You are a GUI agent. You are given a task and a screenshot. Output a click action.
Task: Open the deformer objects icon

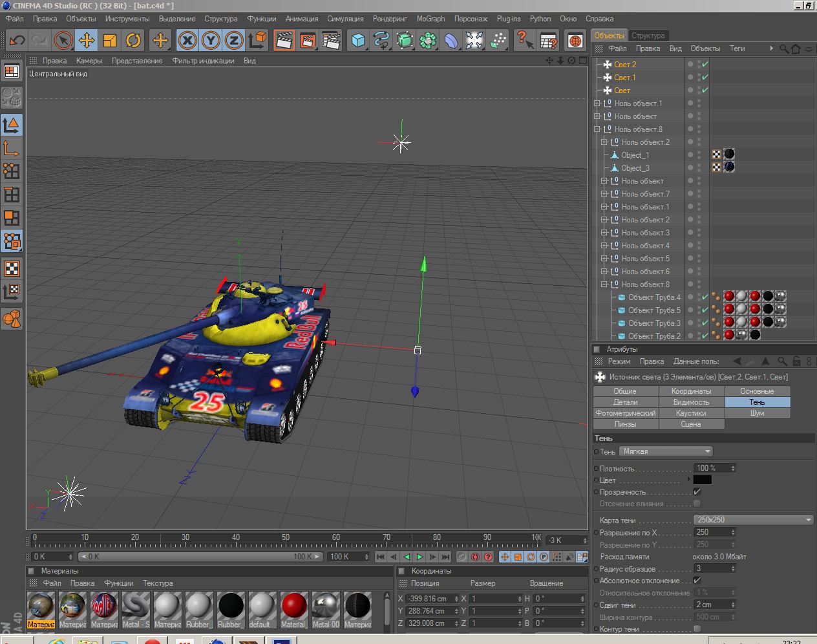(x=451, y=41)
